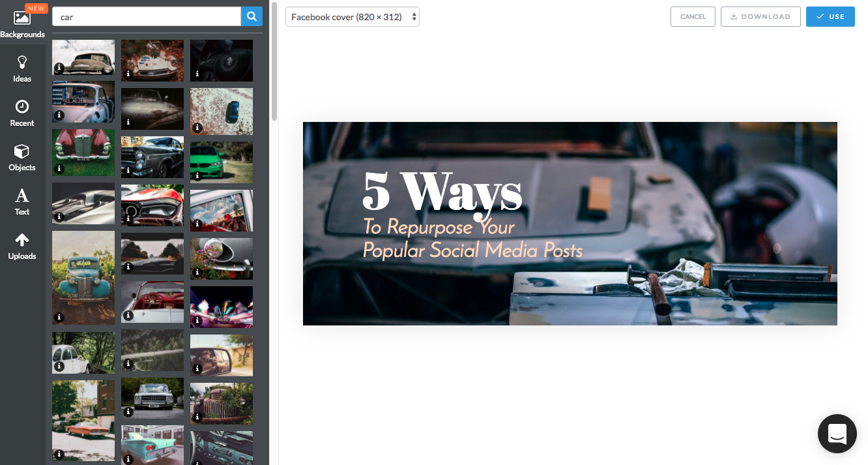This screenshot has width=868, height=465.
Task: Click the search field containing "car"
Action: click(147, 17)
